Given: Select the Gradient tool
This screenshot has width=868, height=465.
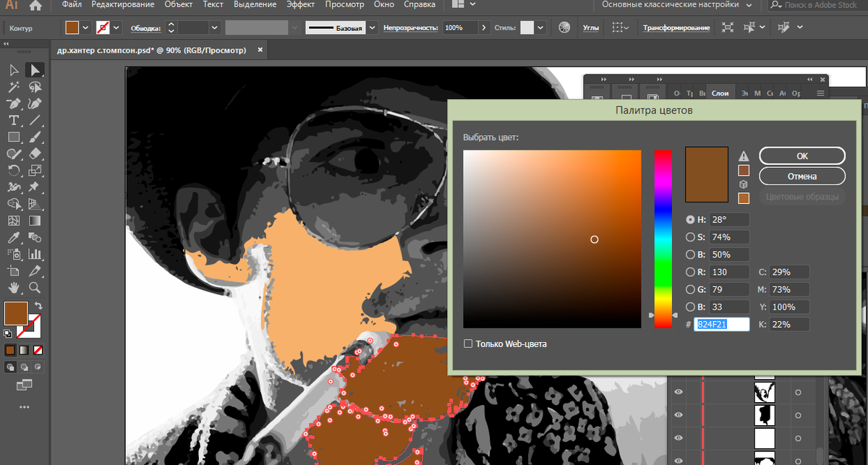Looking at the screenshot, I should [x=34, y=221].
